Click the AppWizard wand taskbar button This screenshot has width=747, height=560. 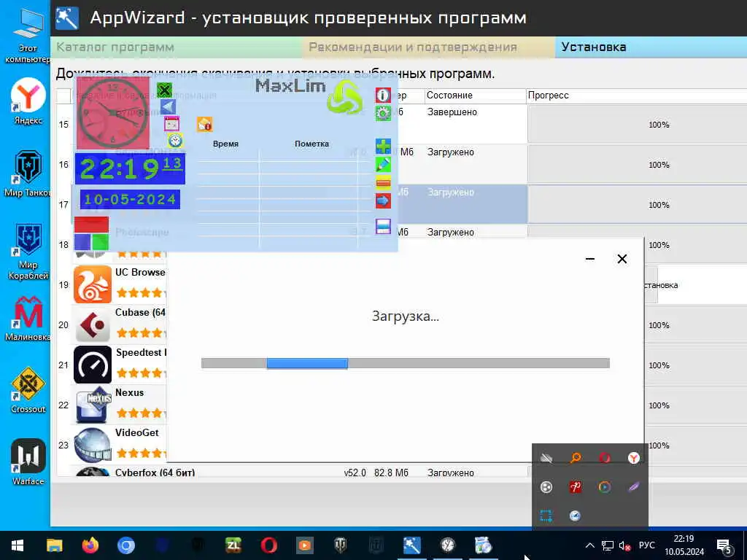click(x=411, y=545)
